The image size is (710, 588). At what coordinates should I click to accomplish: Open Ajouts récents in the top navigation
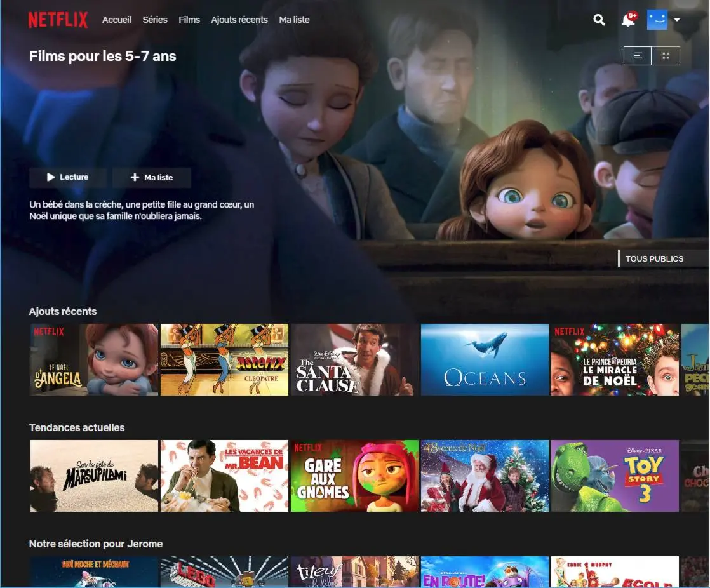[x=239, y=20]
